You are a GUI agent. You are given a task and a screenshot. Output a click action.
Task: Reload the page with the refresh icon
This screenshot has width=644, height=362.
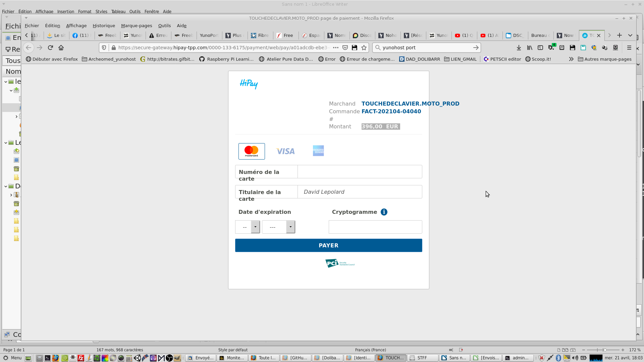[50, 48]
